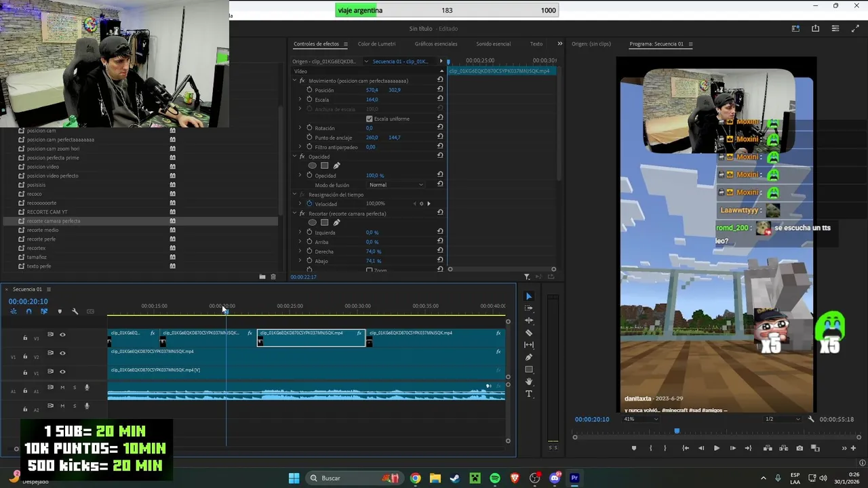Choose the Ripple Edit tool
The width and height of the screenshot is (868, 488).
529,321
